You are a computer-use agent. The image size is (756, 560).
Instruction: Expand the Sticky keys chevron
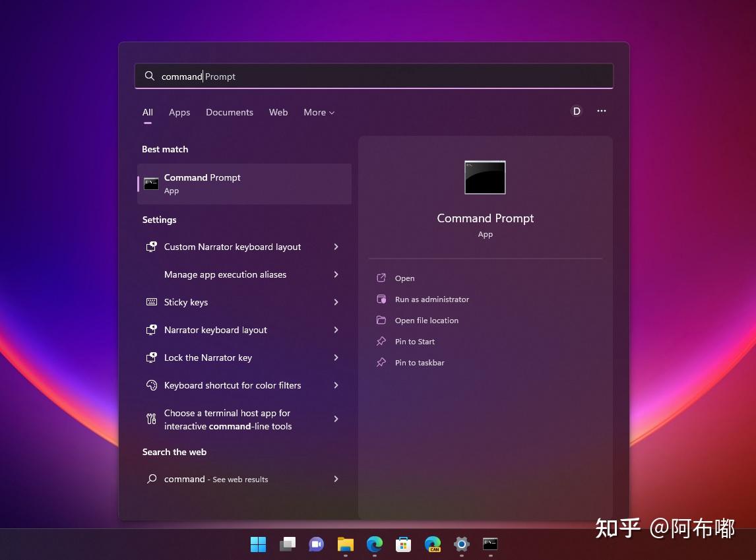pyautogui.click(x=336, y=302)
